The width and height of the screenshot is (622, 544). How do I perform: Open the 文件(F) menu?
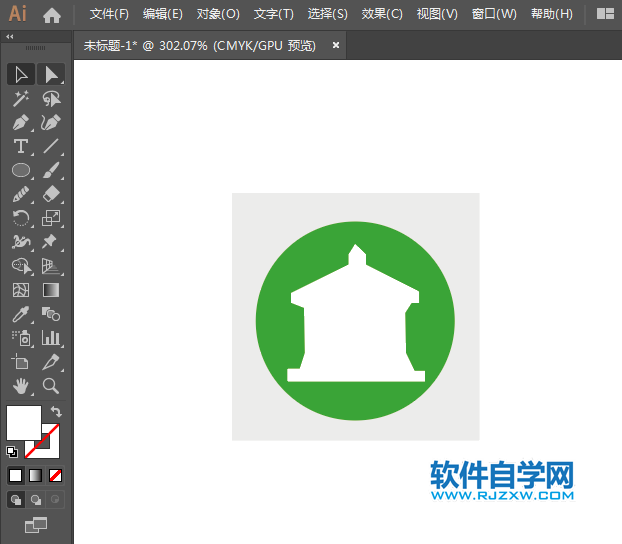109,14
